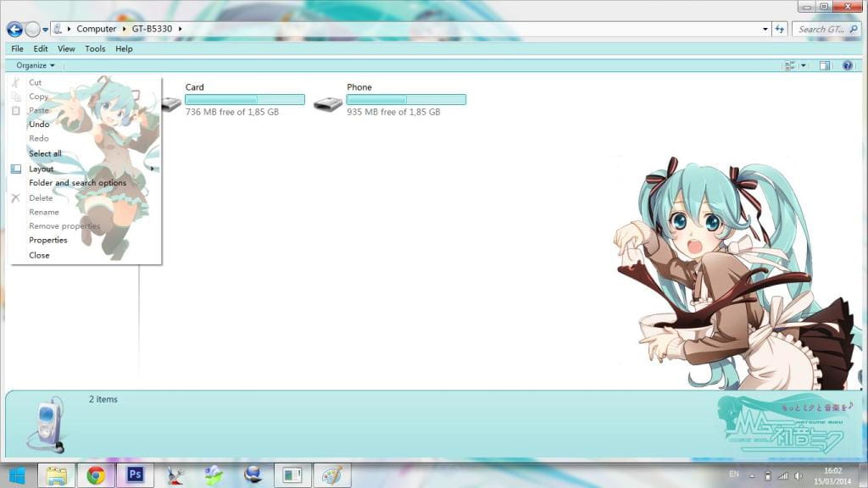Click the Card capacity bar
The image size is (868, 488).
245,100
